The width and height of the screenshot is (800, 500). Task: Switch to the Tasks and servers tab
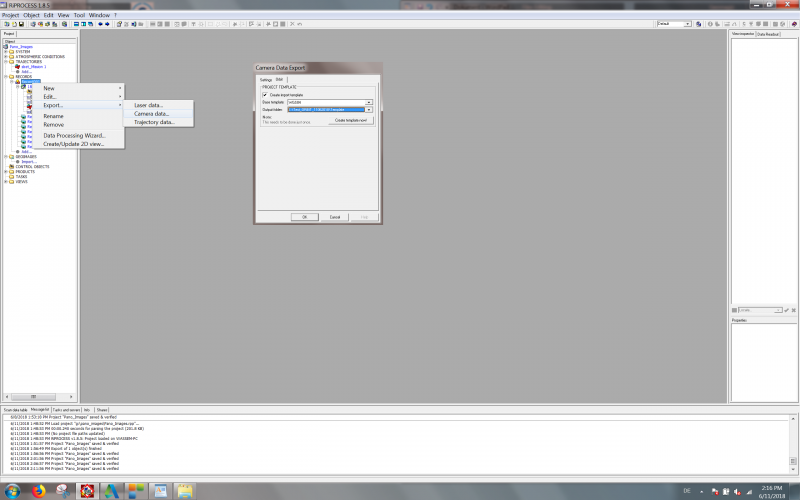click(66, 410)
